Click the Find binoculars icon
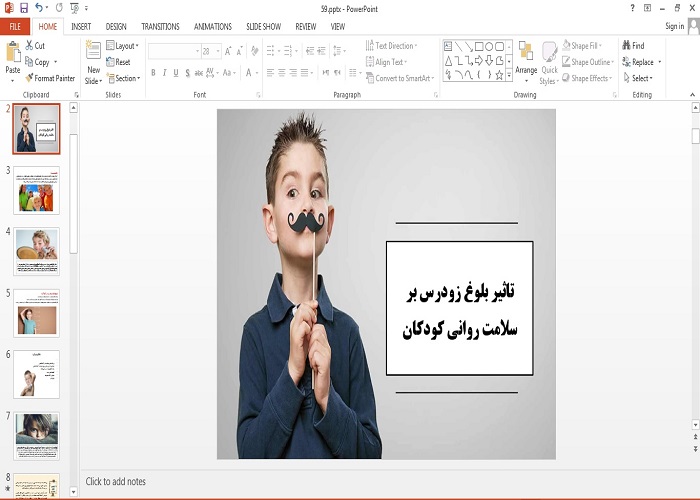700x500 pixels. tap(627, 45)
